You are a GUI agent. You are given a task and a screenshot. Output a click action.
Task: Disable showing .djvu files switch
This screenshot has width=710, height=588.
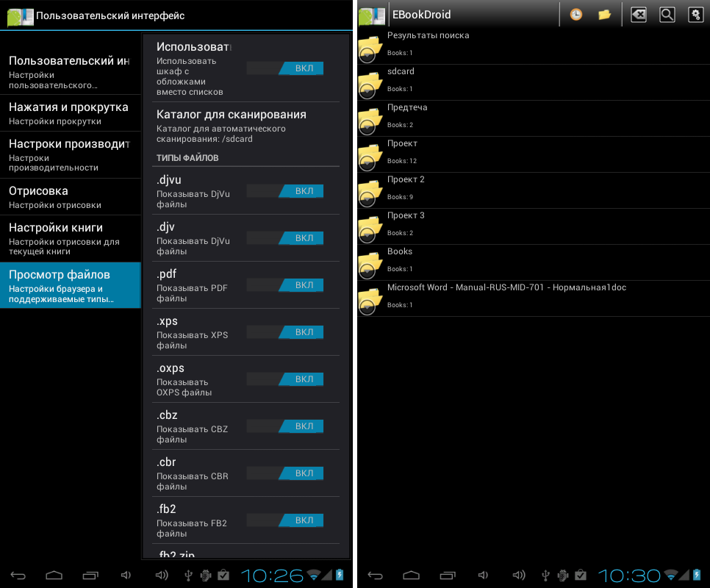click(x=285, y=191)
